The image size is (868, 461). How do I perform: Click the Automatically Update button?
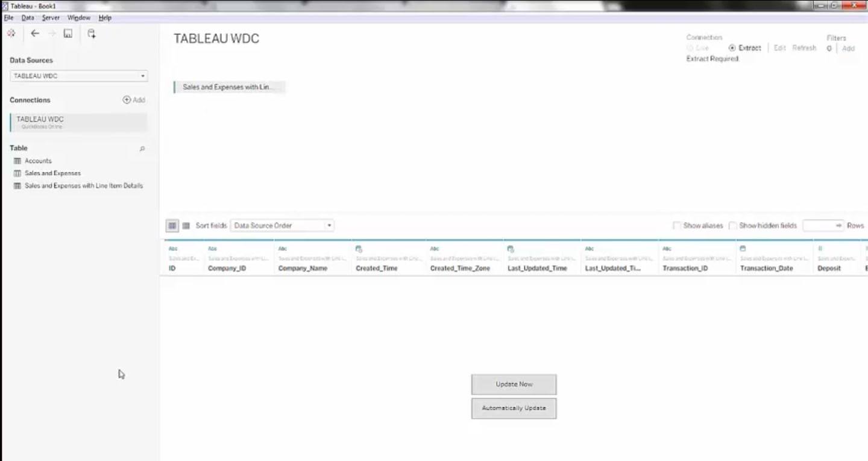click(x=514, y=409)
